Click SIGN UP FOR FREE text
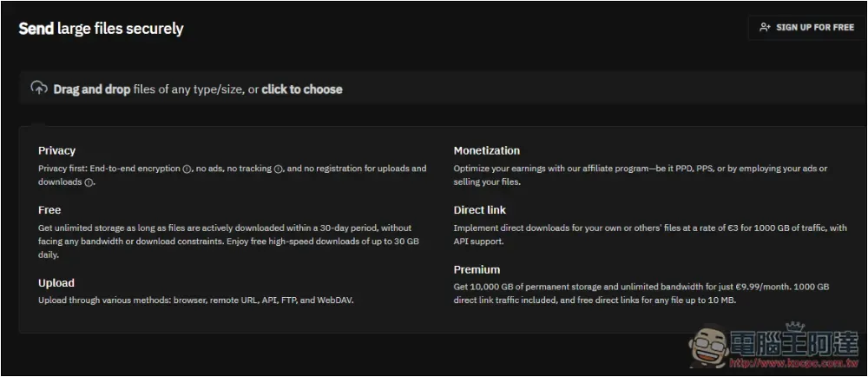Screen dimensions: 868x377 coord(815,27)
